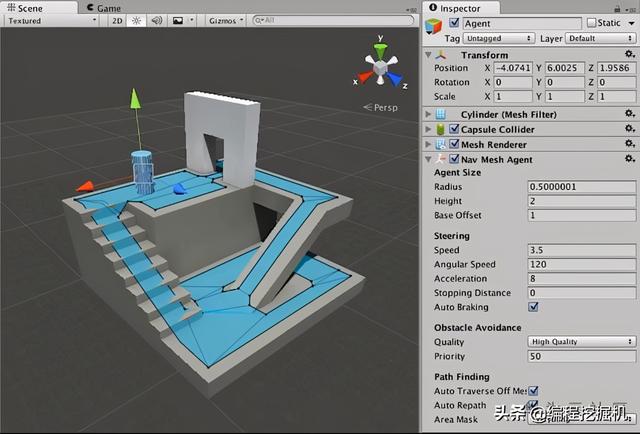640x434 pixels.
Task: Click the Inspector lock icon
Action: point(617,9)
